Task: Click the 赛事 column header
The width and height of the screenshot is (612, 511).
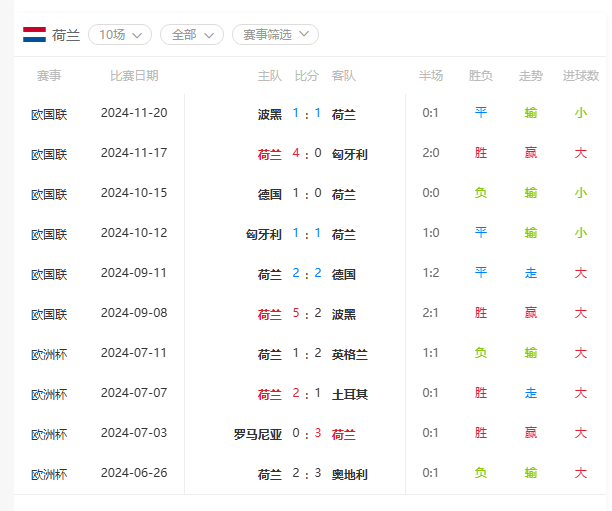Action: click(49, 75)
